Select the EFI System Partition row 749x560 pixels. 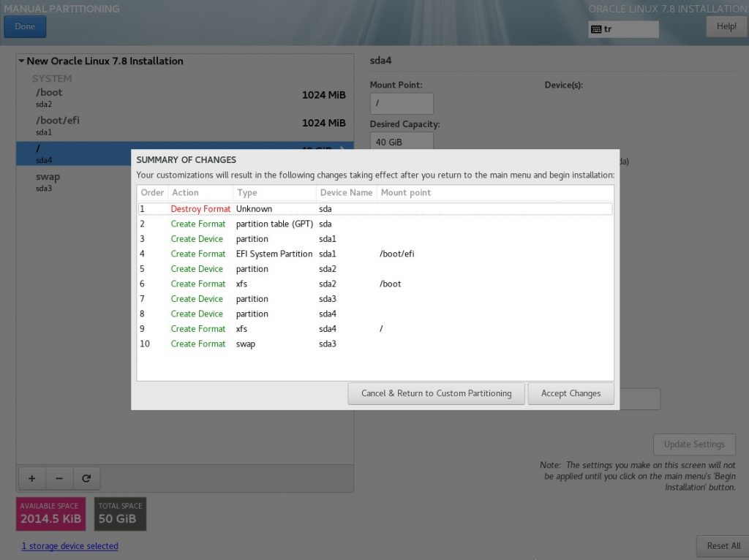click(x=375, y=254)
